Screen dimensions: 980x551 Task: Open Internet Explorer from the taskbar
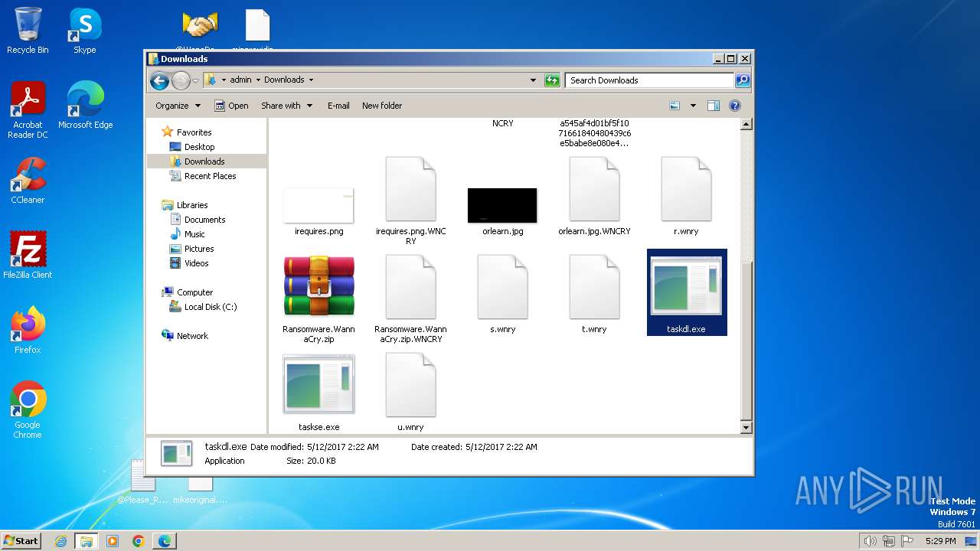tap(60, 541)
